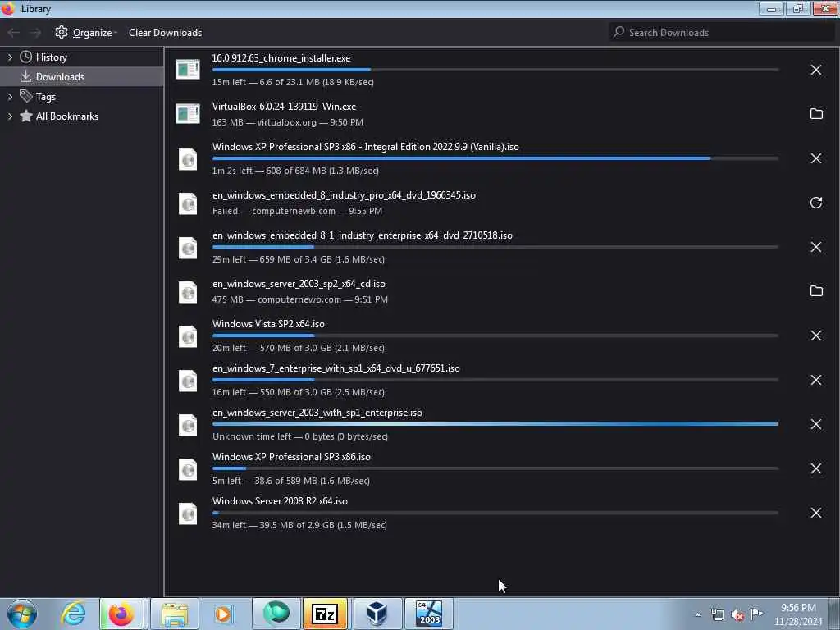Viewport: 840px width, 630px height.
Task: Click disc icon of windows_7_enterprise ISO
Action: (188, 381)
